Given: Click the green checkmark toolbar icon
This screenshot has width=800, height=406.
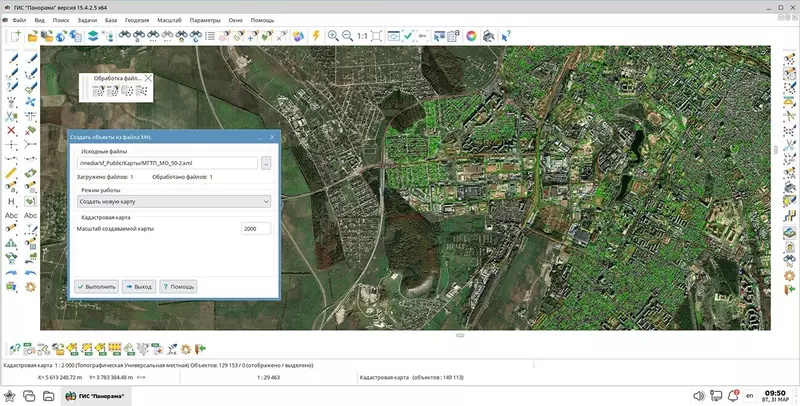Looking at the screenshot, I should pos(409,36).
